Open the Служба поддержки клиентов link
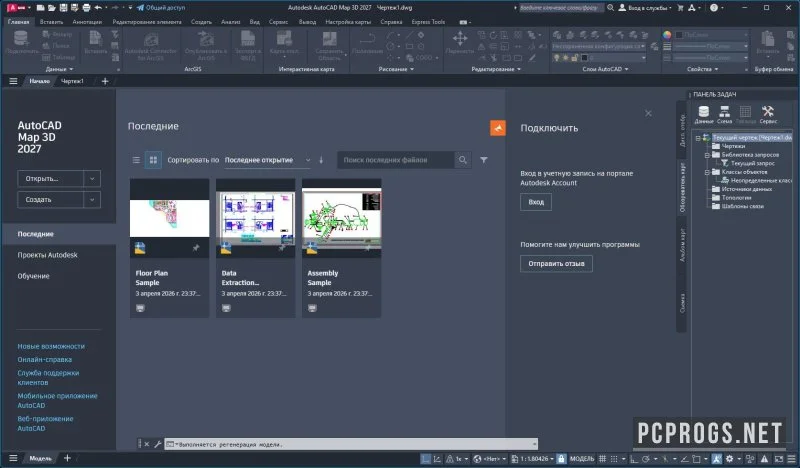Image resolution: width=800 pixels, height=468 pixels. [48, 378]
